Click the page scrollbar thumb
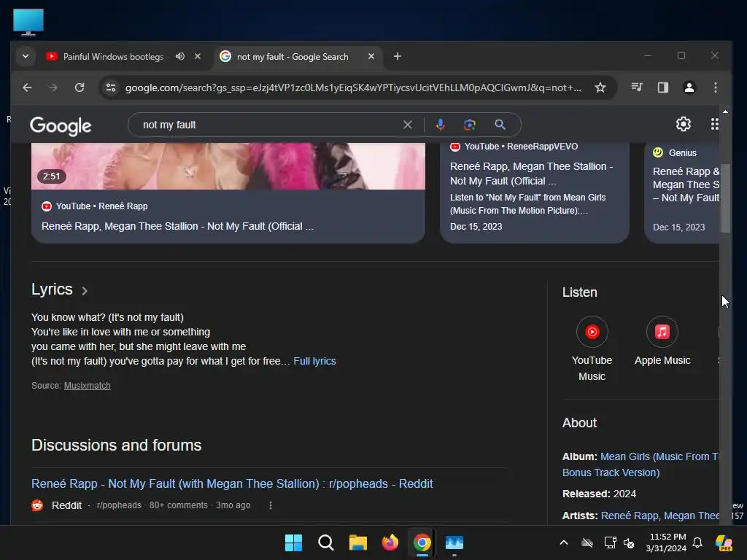The image size is (747, 560). pos(725,198)
